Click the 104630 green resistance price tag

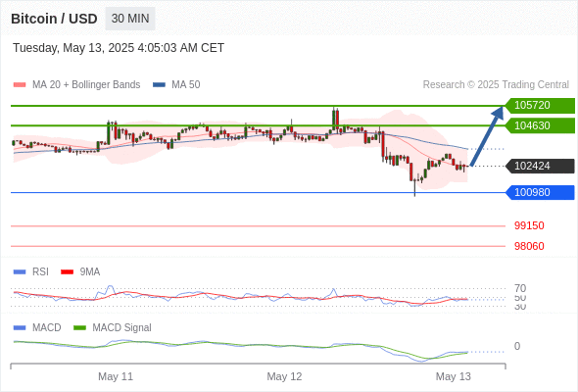pyautogui.click(x=540, y=125)
